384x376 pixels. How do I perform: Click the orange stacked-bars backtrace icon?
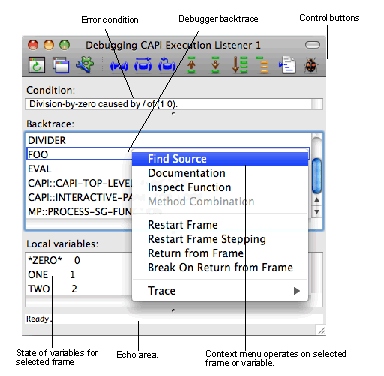pyautogui.click(x=263, y=65)
